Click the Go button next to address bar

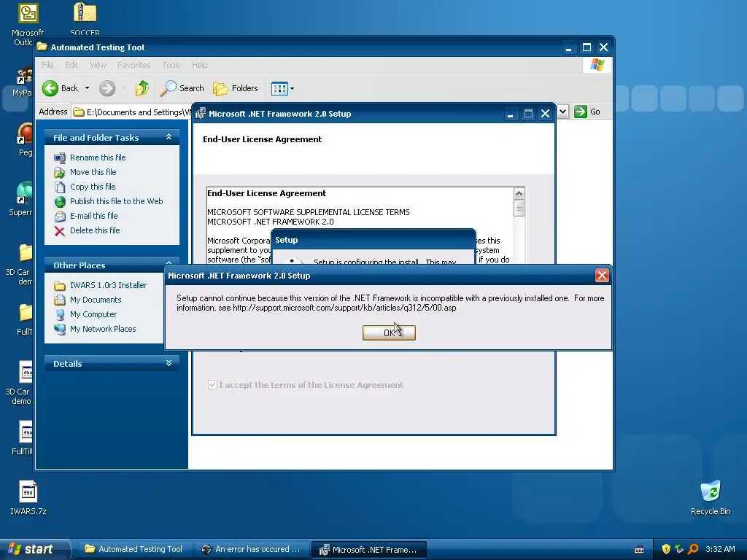point(587,112)
